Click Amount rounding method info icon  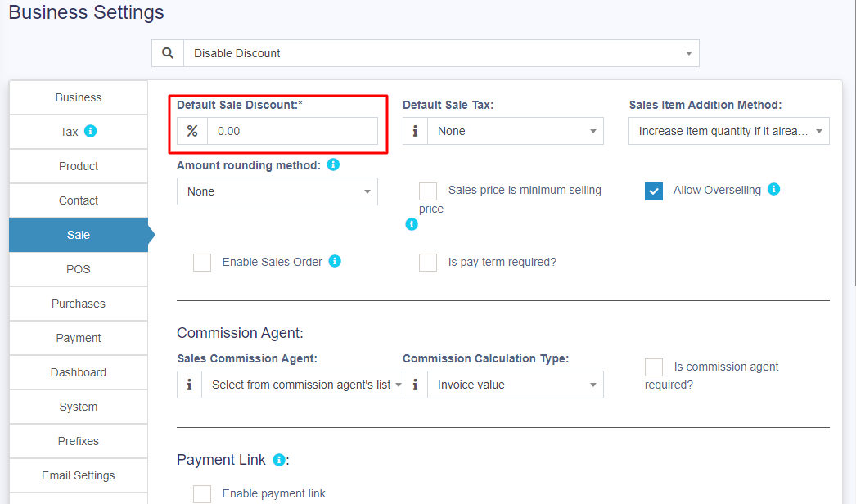(333, 164)
